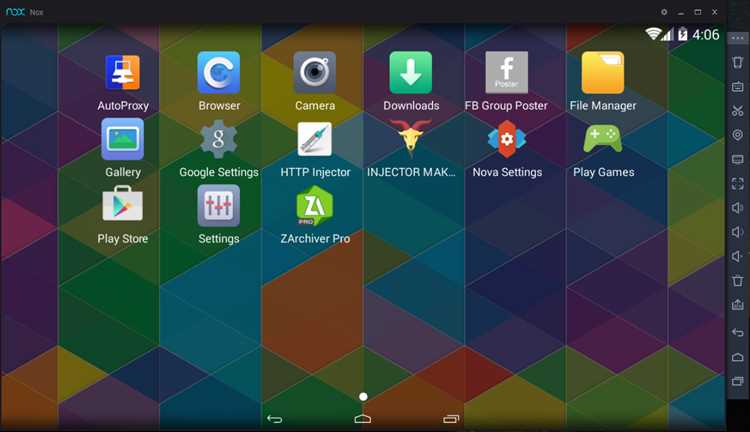This screenshot has height=432, width=750.
Task: Launch Play Games
Action: pos(602,140)
